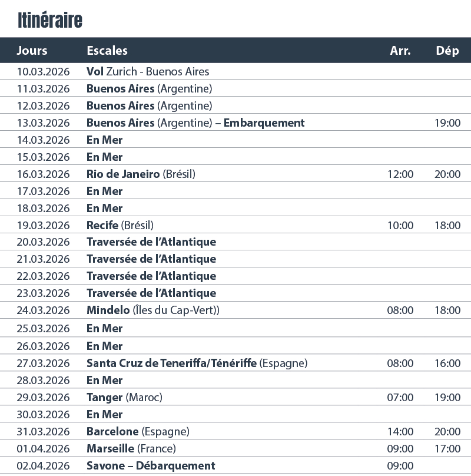Click the Itinéraire heading
This screenshot has width=471, height=476.
click(x=49, y=20)
